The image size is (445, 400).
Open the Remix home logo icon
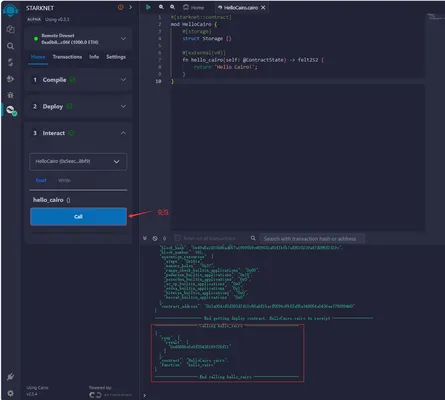(10, 10)
